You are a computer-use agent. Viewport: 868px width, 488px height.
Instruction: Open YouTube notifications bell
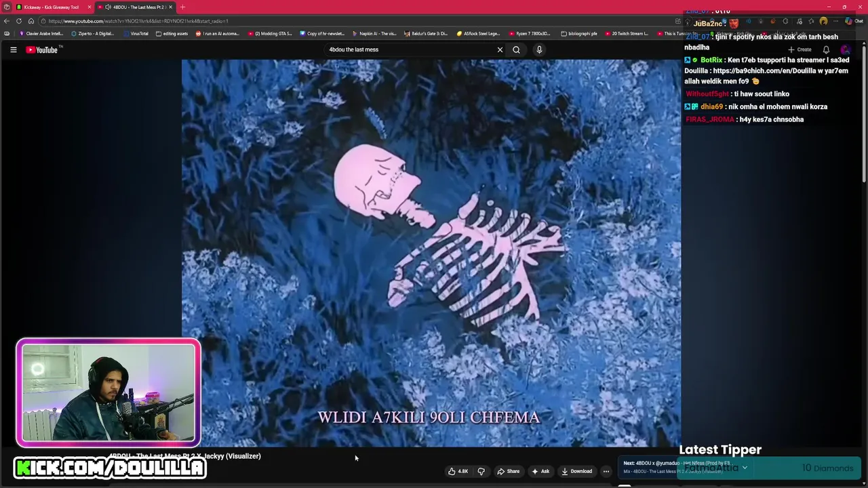click(826, 49)
